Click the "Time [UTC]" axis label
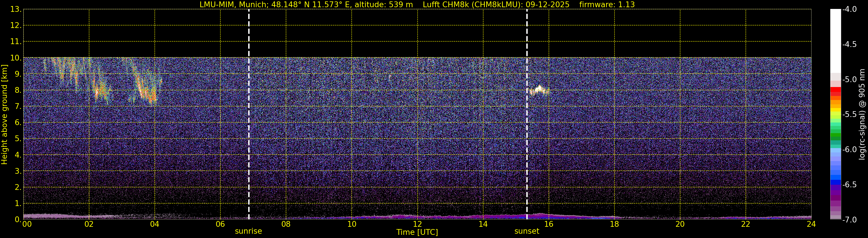The image size is (868, 238). [x=417, y=232]
